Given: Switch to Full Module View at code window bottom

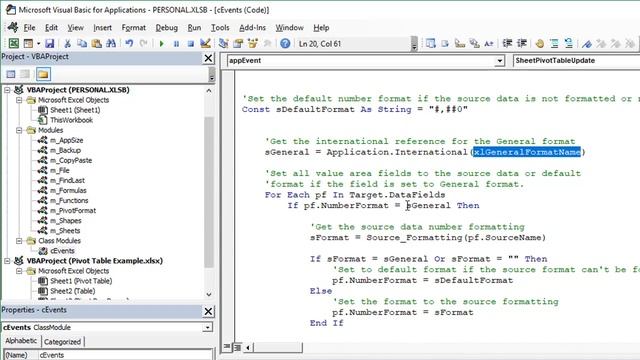Looking at the screenshot, I should (237, 347).
